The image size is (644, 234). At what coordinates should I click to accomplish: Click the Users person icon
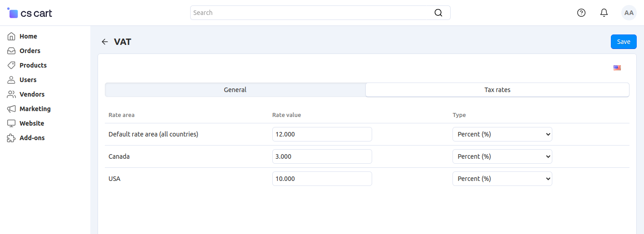coord(11,80)
